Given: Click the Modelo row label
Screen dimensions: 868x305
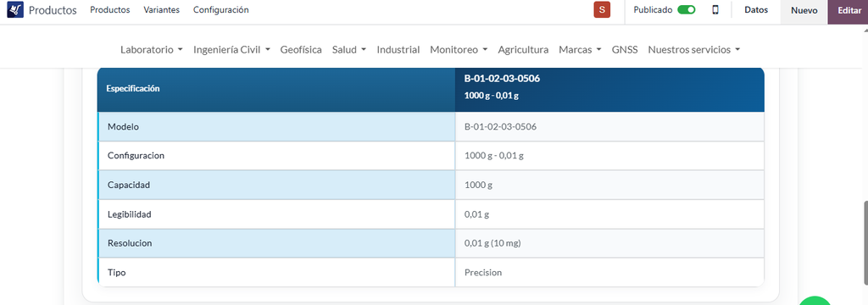Looking at the screenshot, I should click(124, 127).
